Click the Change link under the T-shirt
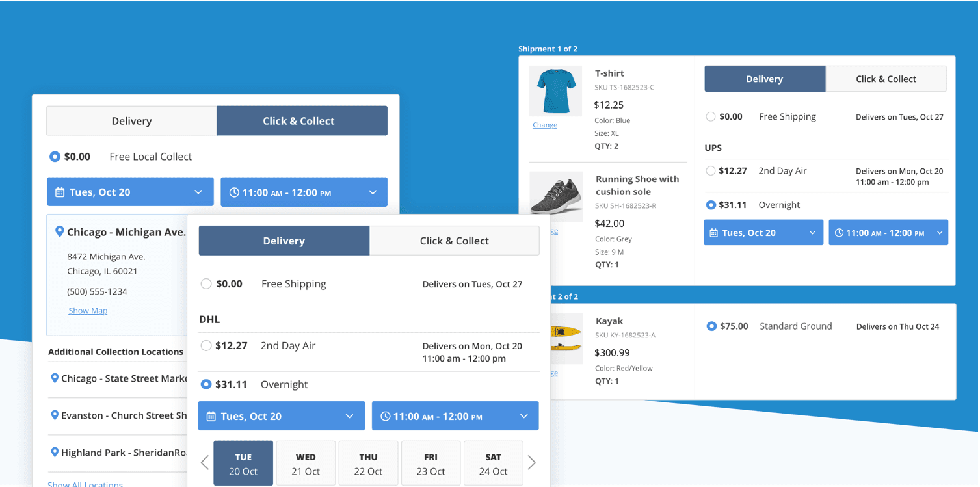 pos(544,125)
